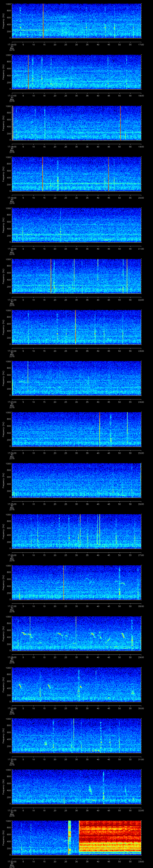
Task: Click the '17:24:00' start time label
Action: click(x=12, y=453)
